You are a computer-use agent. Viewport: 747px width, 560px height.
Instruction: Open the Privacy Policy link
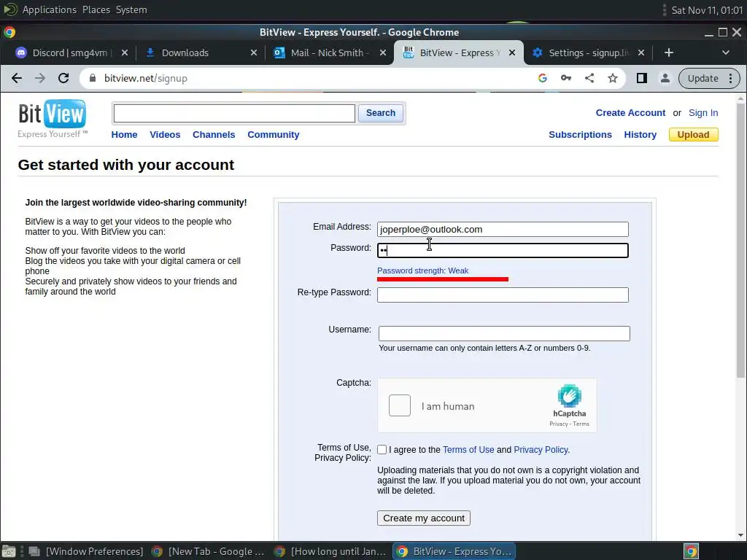pos(541,449)
